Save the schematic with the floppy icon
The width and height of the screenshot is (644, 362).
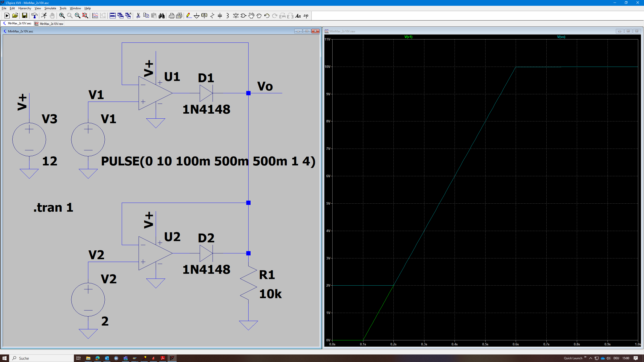pos(24,16)
